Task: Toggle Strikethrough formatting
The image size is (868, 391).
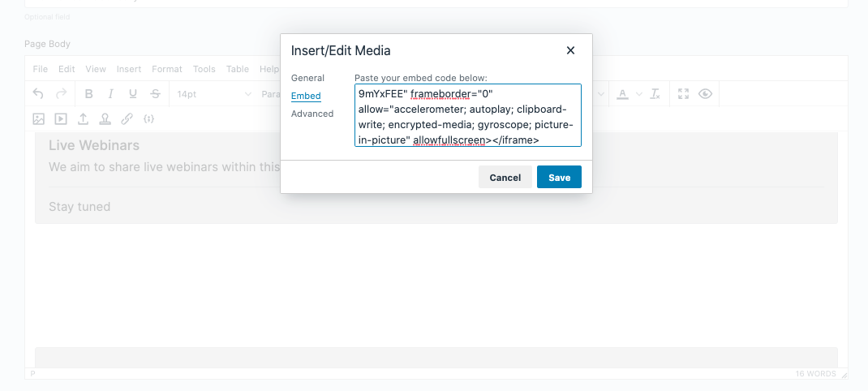Action: 156,93
